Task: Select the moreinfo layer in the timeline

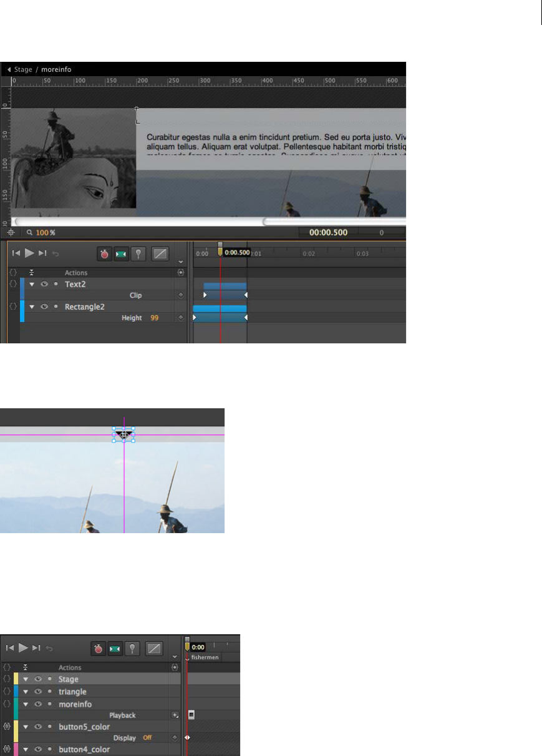Action: [x=75, y=704]
